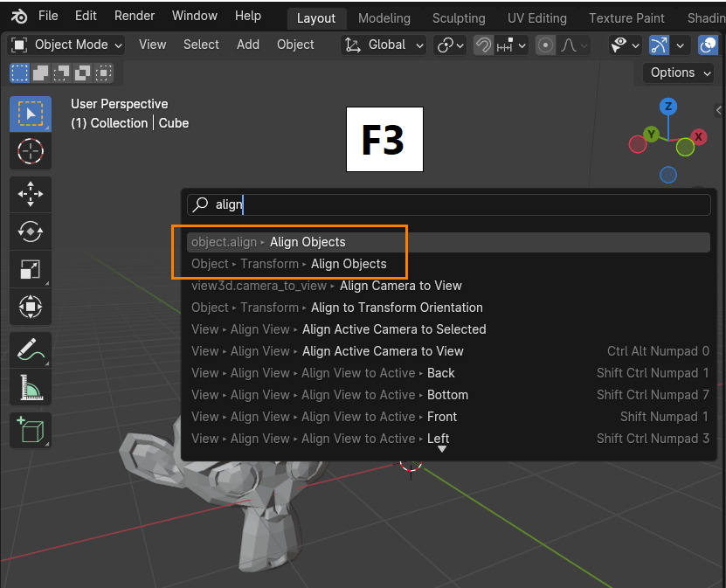Toggle viewport overlays

[708, 45]
